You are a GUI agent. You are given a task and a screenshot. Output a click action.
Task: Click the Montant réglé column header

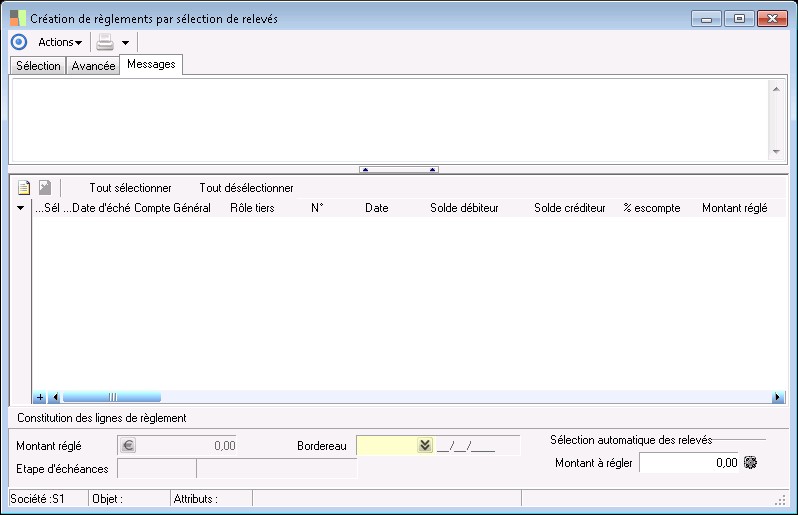coord(734,208)
